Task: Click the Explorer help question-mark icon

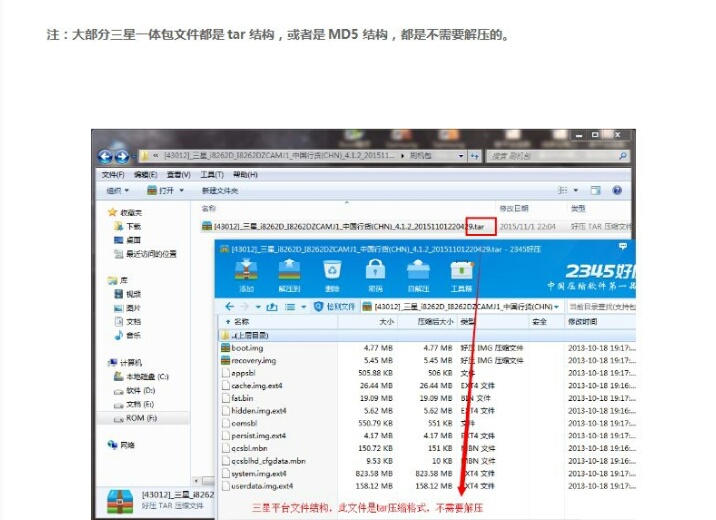Action: pyautogui.click(x=617, y=190)
